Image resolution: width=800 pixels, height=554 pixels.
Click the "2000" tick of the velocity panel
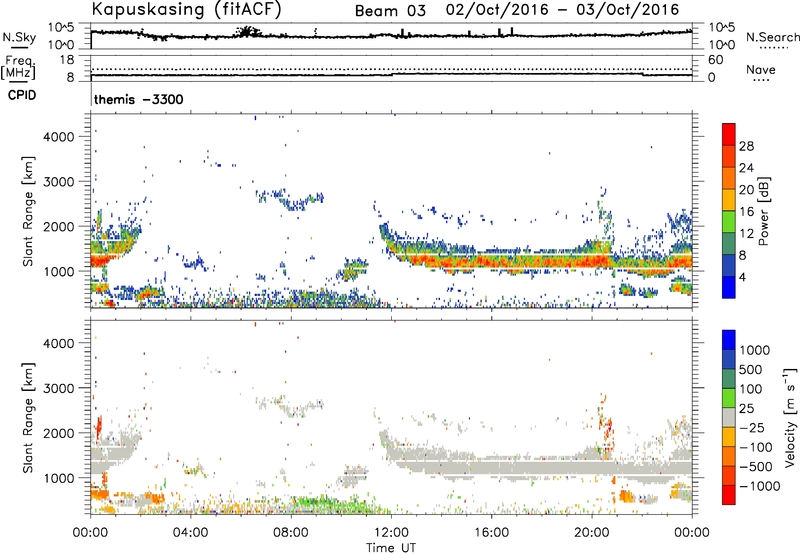pos(59,433)
